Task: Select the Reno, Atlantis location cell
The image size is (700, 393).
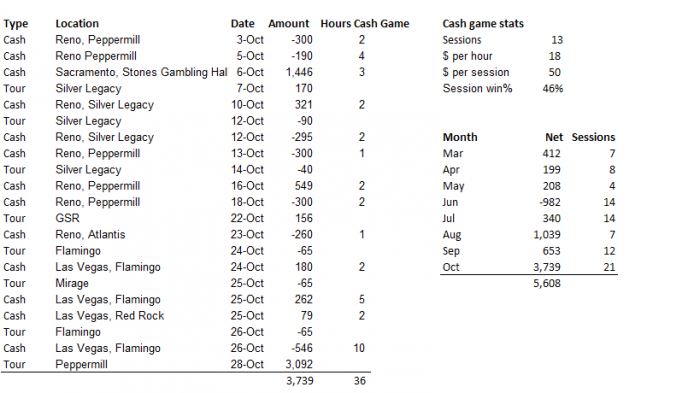Action: [x=90, y=234]
